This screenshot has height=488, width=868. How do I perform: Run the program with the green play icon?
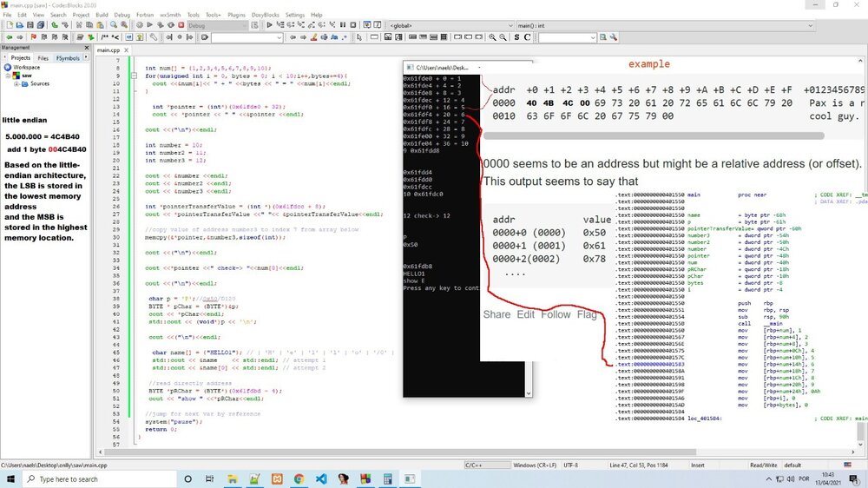[x=150, y=26]
